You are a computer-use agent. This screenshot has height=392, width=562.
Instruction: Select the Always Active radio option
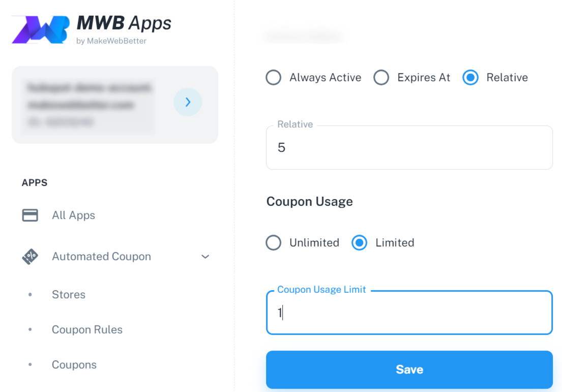point(274,77)
